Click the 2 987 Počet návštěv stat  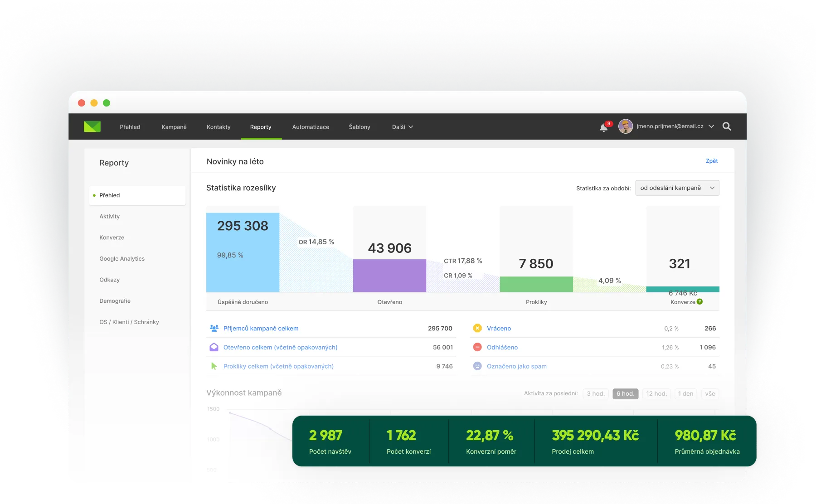pos(330,441)
